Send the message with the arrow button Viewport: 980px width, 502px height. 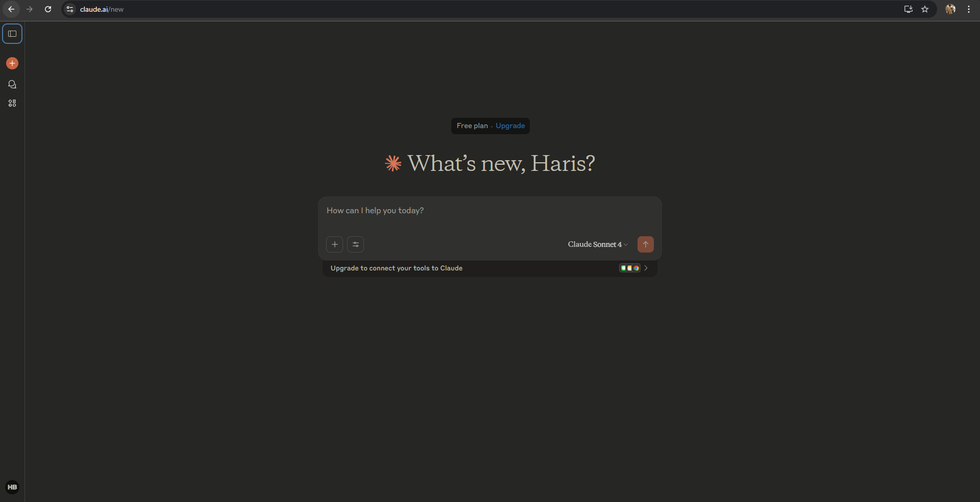(646, 244)
